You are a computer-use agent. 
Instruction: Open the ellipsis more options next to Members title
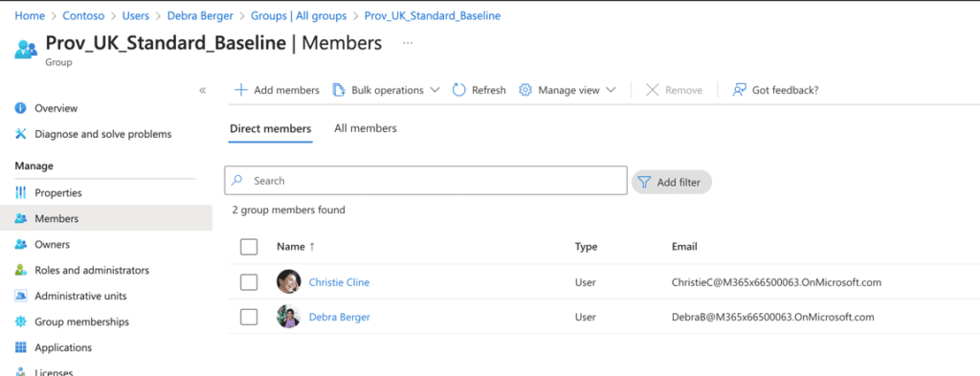pos(408,43)
